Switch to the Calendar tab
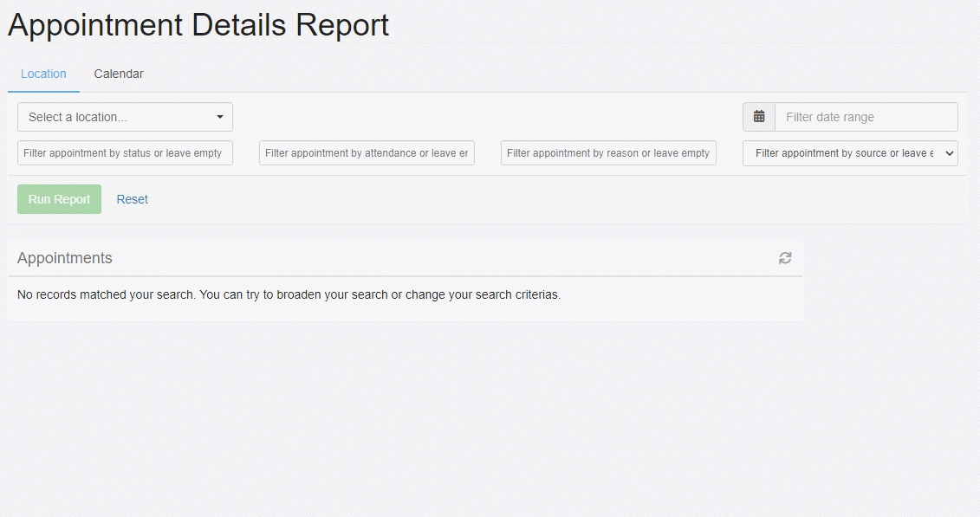This screenshot has width=980, height=517. click(119, 74)
